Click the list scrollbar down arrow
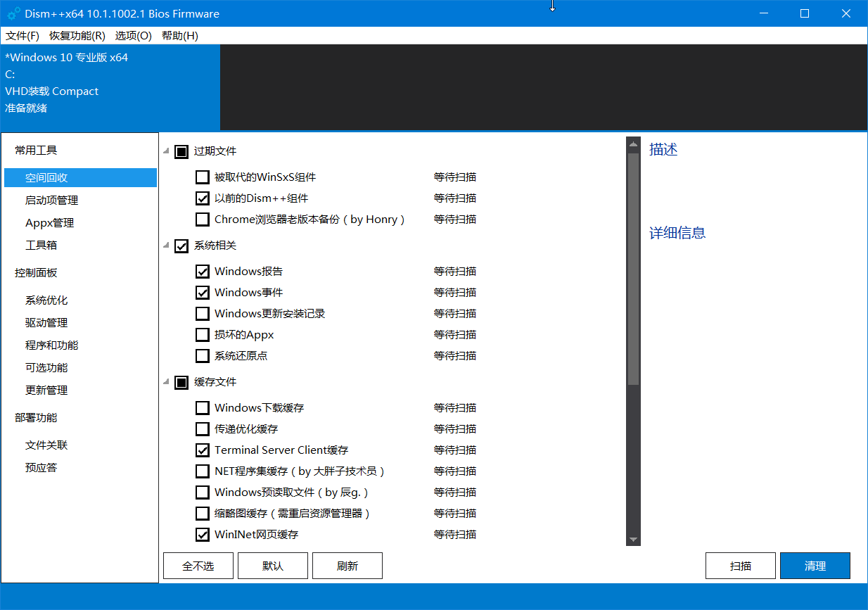 (x=633, y=540)
